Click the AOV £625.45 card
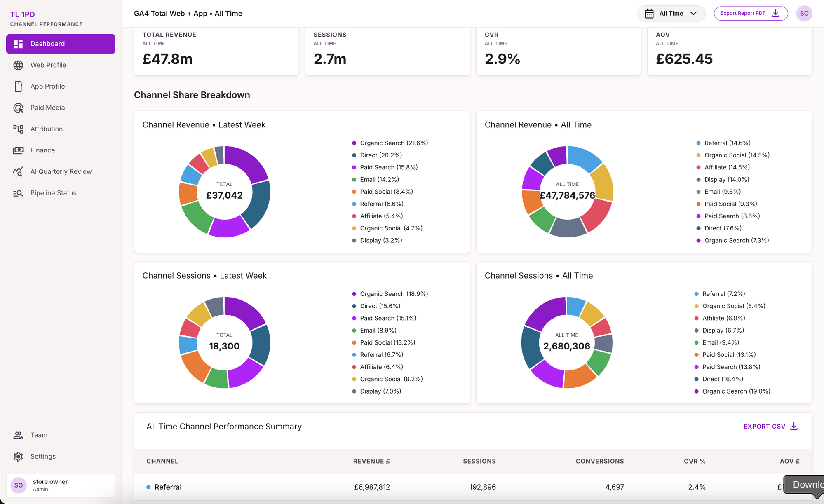 pyautogui.click(x=730, y=51)
